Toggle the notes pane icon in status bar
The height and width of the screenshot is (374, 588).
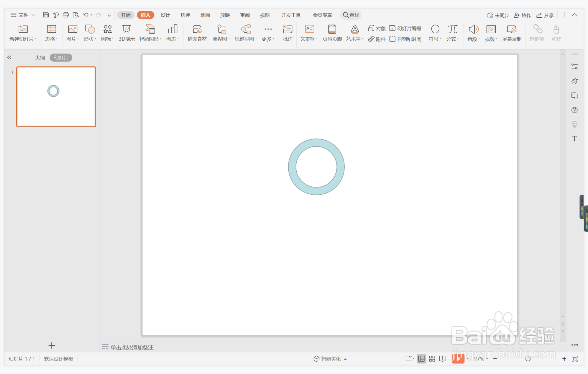pos(409,359)
